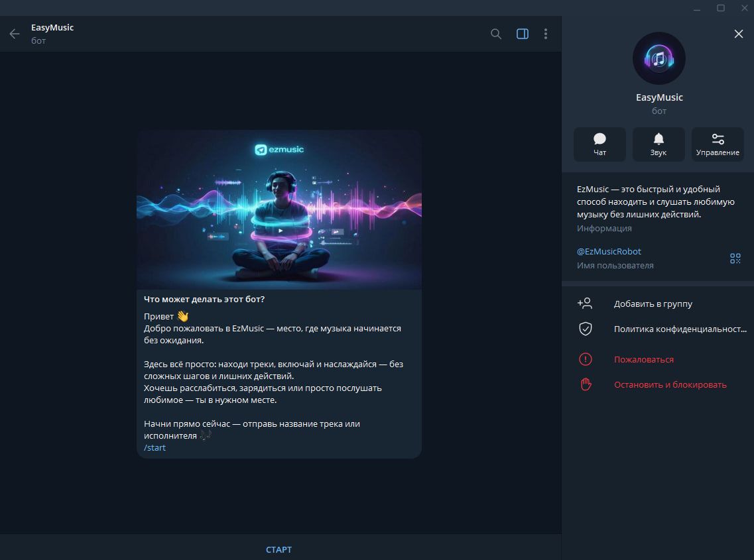Select Добавить в группу

658,304
